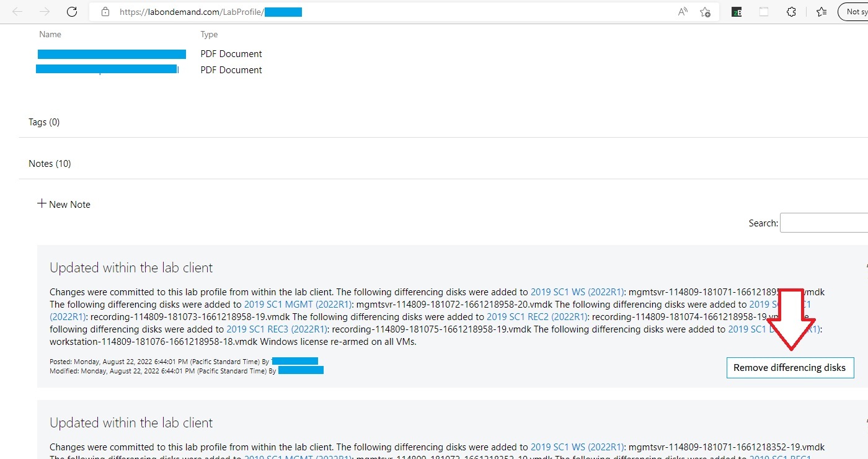This screenshot has height=459, width=868.
Task: Open the 2019 SC1 MGMT (2022R1) link in first note
Action: 298,305
